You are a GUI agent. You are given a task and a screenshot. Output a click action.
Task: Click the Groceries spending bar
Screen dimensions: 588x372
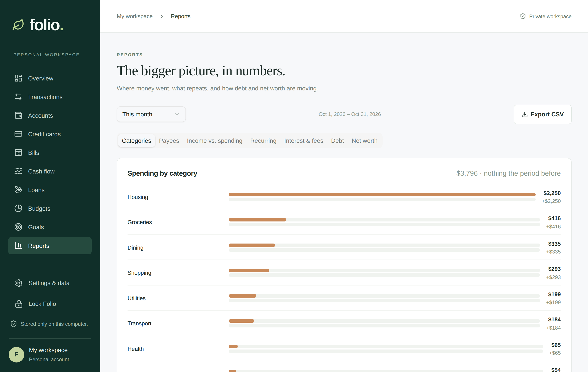click(257, 220)
